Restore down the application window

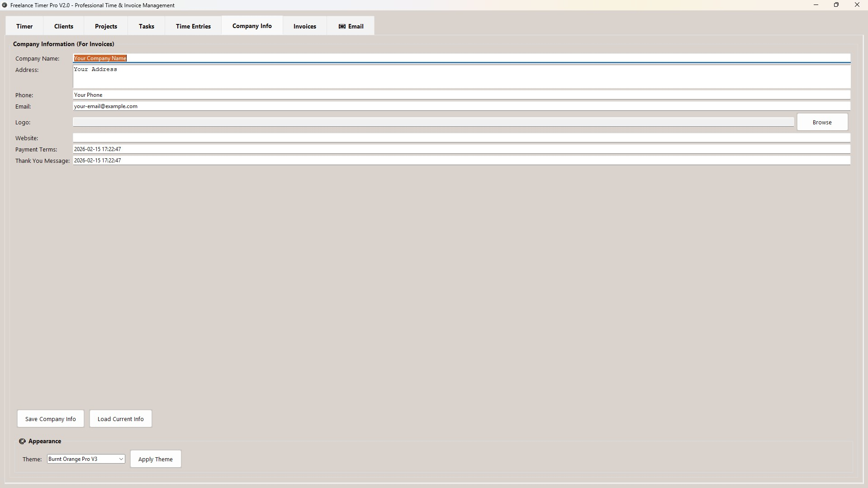point(836,5)
